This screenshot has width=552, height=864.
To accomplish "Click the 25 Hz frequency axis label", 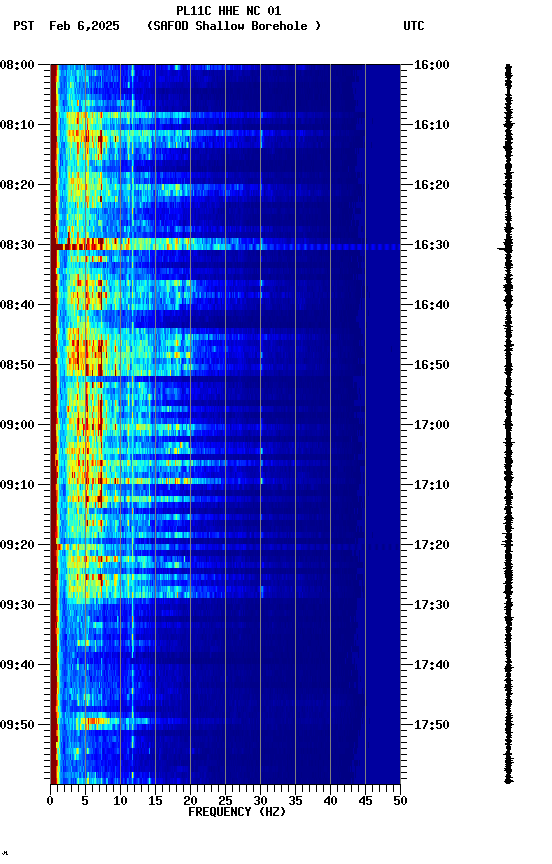I will click(225, 802).
